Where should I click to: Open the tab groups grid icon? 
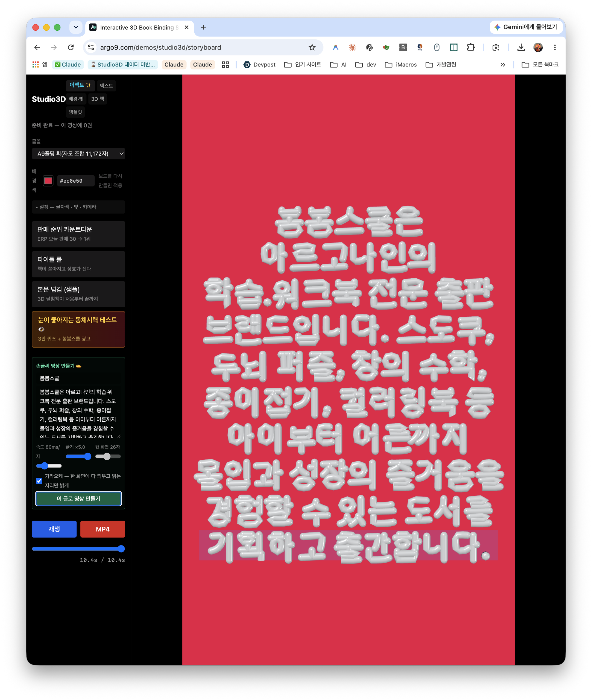225,65
